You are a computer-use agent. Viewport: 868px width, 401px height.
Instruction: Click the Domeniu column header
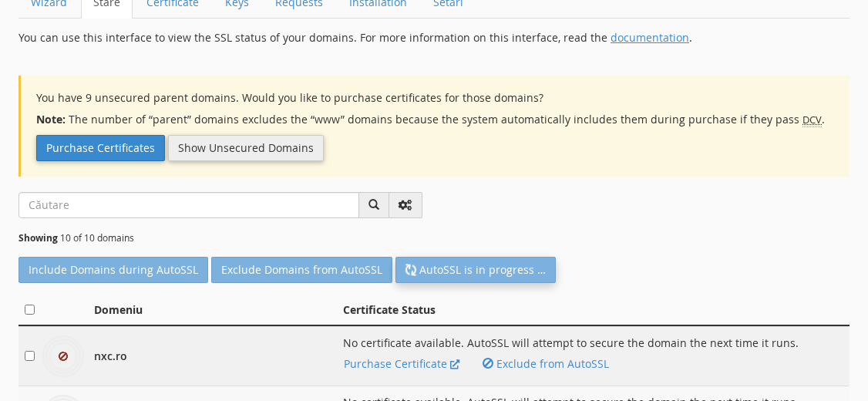click(119, 309)
